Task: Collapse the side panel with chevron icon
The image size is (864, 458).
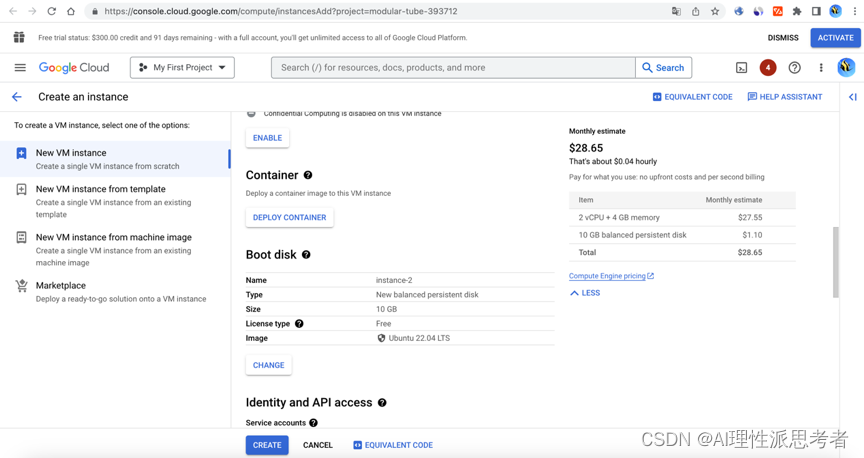Action: [x=852, y=97]
